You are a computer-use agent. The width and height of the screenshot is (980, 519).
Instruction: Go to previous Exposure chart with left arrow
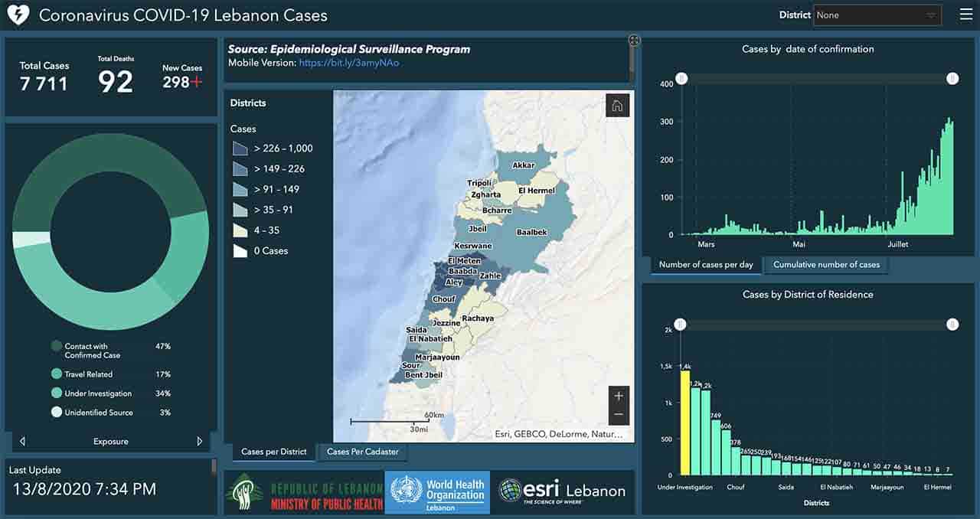(22, 441)
